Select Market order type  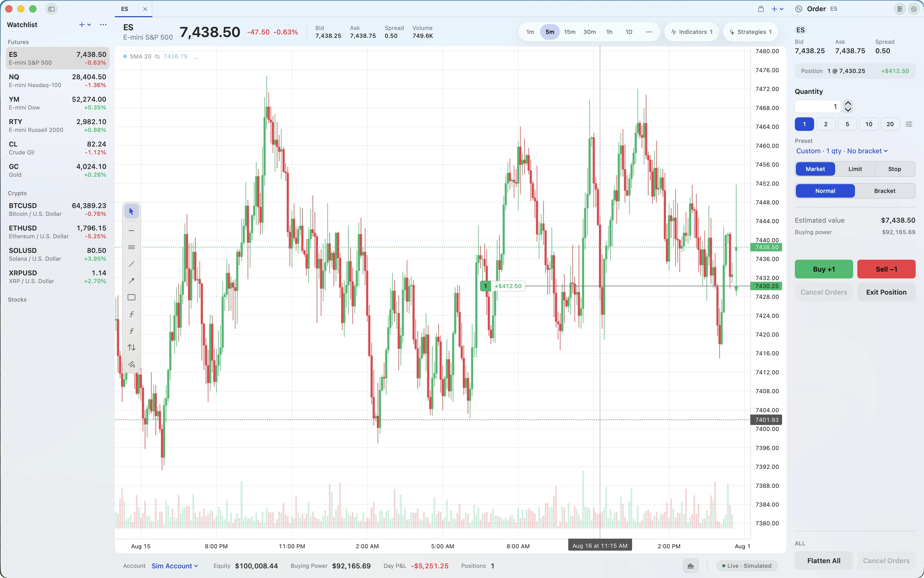point(815,169)
